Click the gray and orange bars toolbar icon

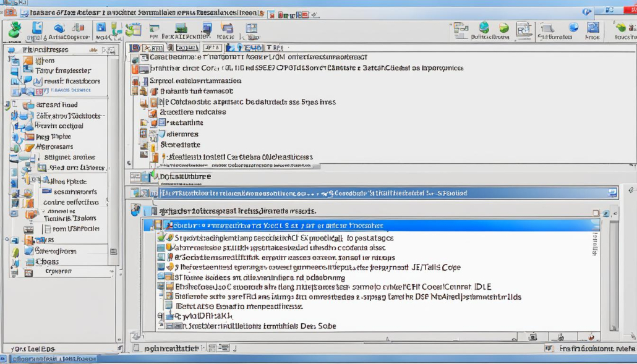(x=78, y=28)
